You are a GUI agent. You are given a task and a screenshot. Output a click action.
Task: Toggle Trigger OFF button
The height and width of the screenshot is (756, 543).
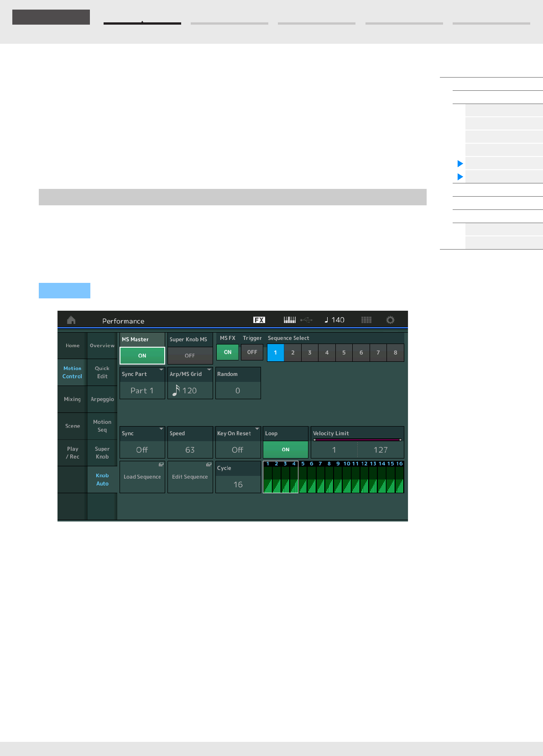pyautogui.click(x=252, y=352)
